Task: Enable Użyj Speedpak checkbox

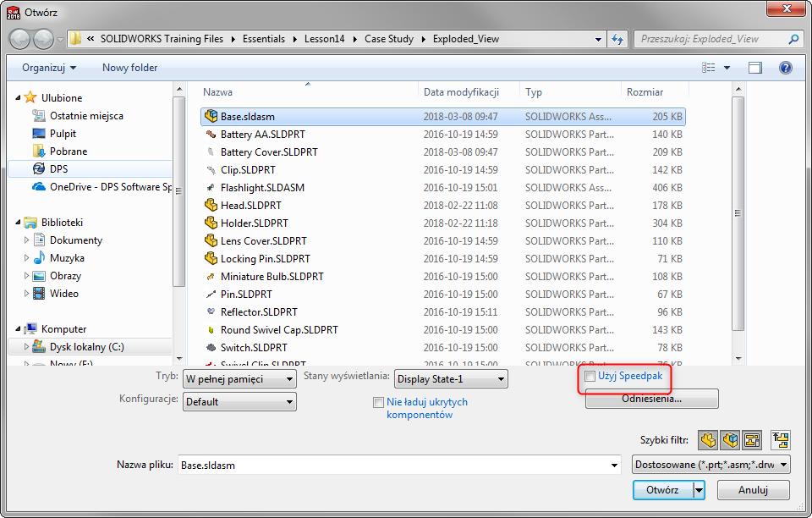Action: (x=590, y=376)
